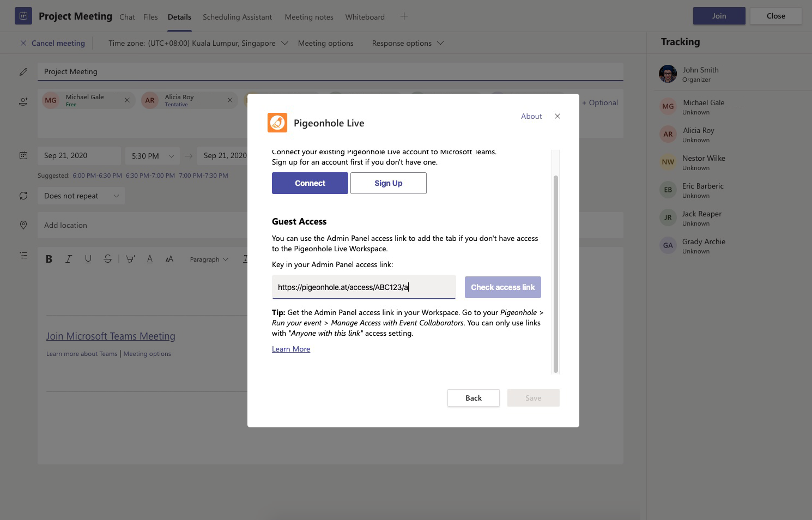Remove Michael Gale from attendees
Image resolution: width=812 pixels, height=520 pixels.
click(x=127, y=100)
